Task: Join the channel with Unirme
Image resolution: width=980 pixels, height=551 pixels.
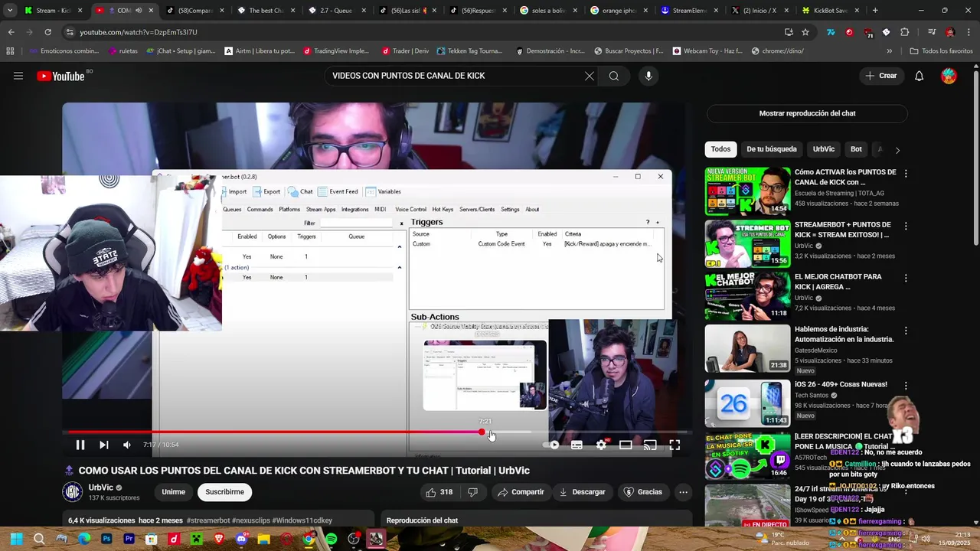Action: coord(173,492)
